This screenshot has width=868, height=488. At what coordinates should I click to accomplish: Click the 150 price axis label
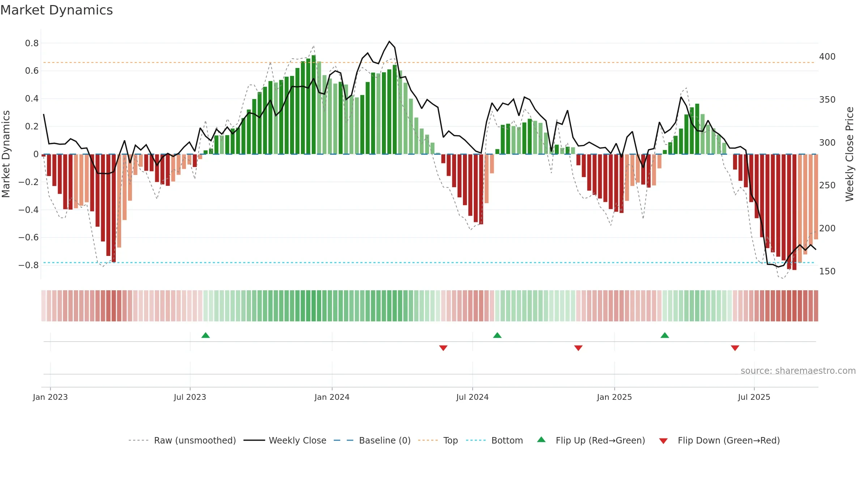(x=827, y=271)
